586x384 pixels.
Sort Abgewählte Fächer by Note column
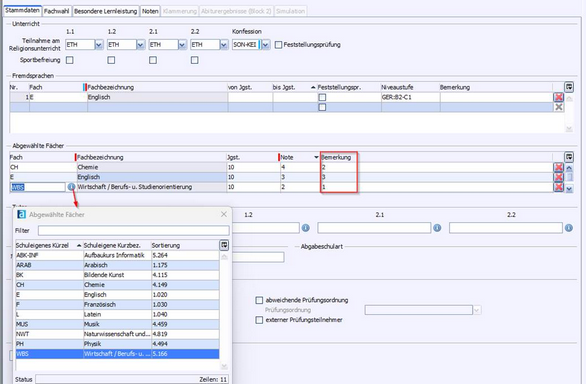(300, 157)
